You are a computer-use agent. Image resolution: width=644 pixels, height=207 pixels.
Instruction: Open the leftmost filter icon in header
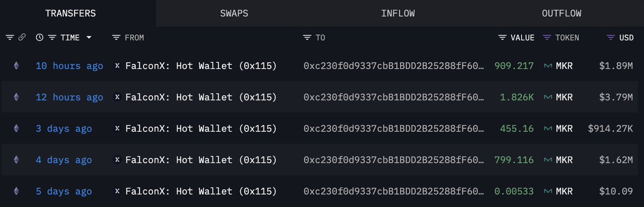point(10,38)
